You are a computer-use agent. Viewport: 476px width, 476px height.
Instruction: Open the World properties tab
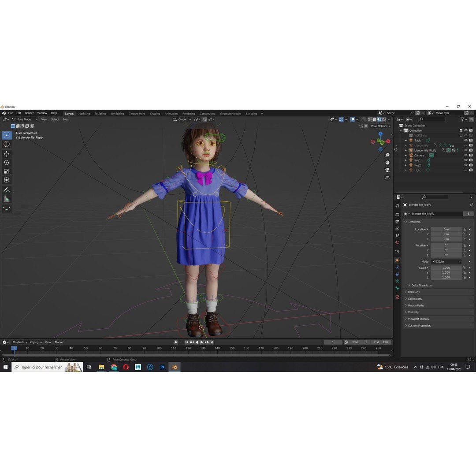click(x=397, y=242)
